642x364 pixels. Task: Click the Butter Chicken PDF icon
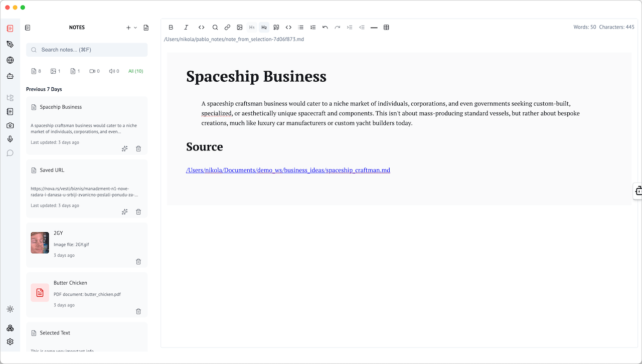coord(40,292)
